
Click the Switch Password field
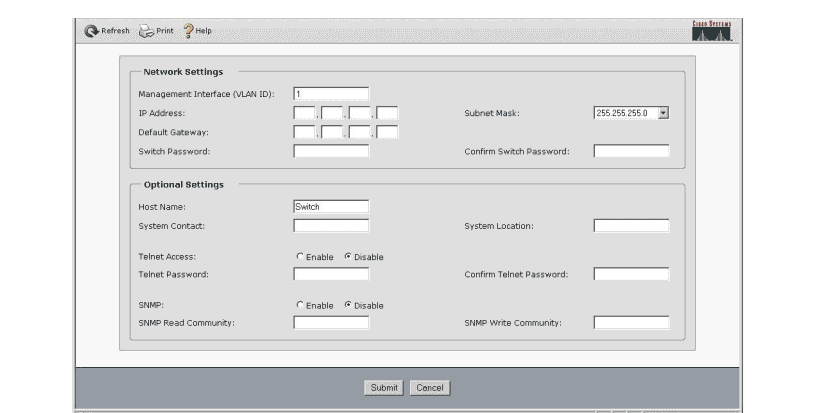click(331, 151)
